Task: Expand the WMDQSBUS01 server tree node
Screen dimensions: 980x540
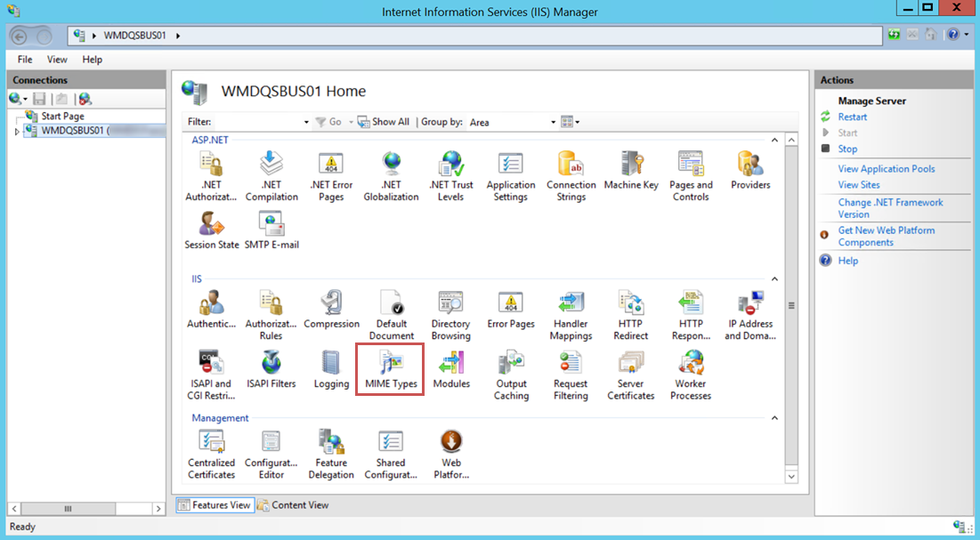Action: coord(17,132)
